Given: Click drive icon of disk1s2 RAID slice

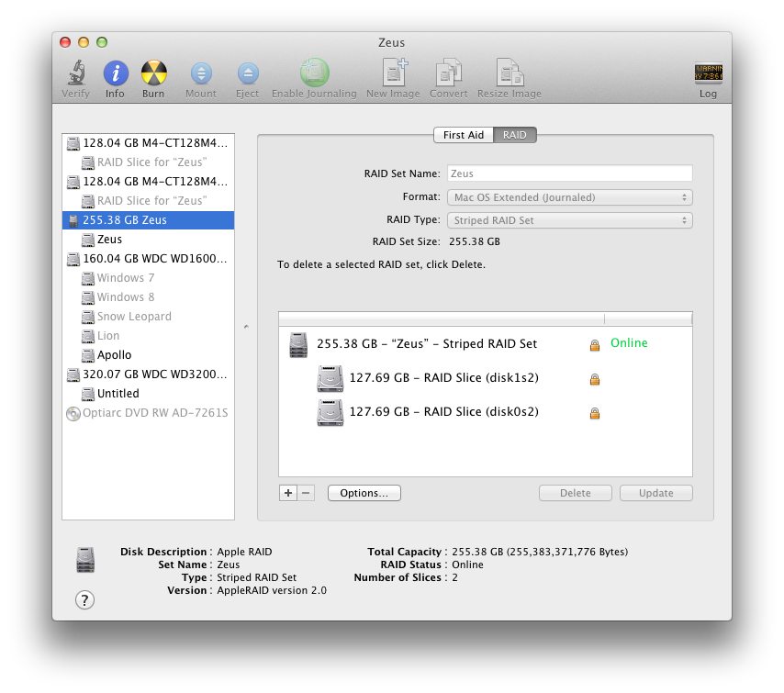Looking at the screenshot, I should pyautogui.click(x=330, y=378).
